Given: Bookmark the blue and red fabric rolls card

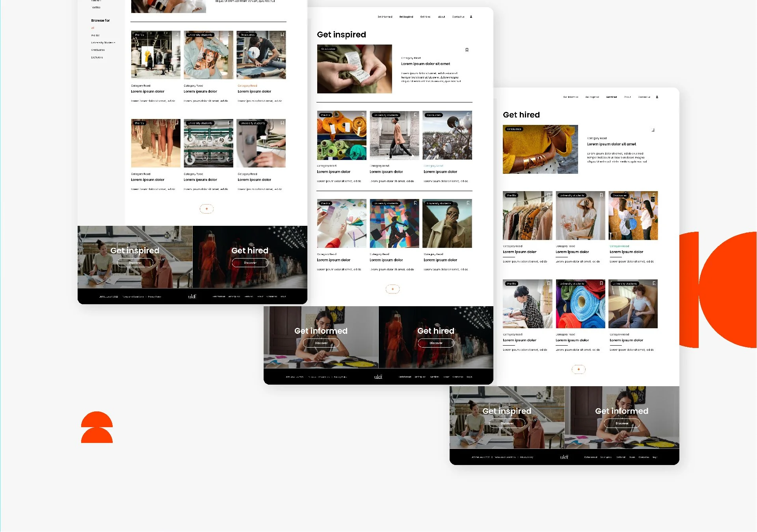Looking at the screenshot, I should point(601,283).
